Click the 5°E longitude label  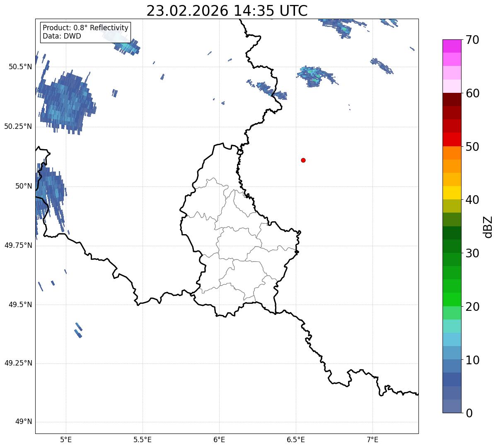point(66,440)
